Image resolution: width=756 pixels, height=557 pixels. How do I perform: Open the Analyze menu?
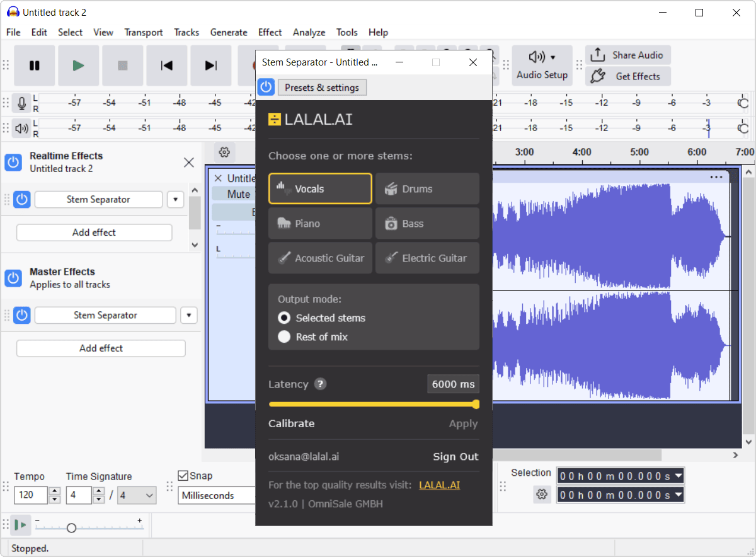coord(309,32)
